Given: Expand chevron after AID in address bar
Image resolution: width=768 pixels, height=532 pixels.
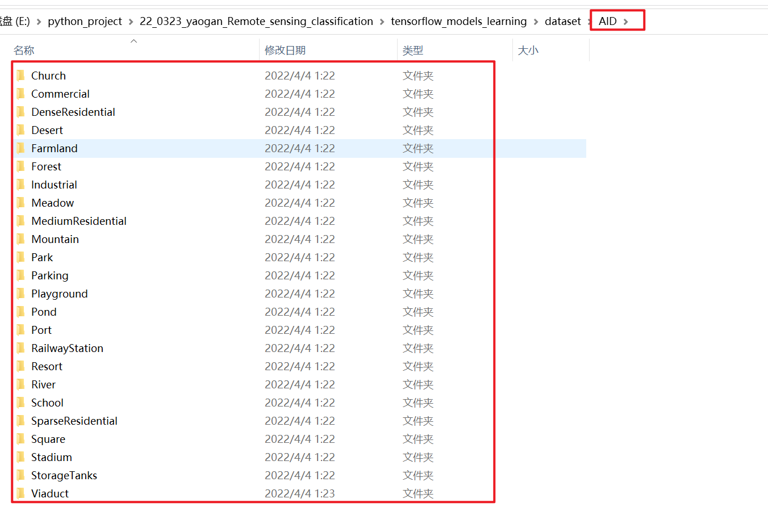Looking at the screenshot, I should pos(625,22).
